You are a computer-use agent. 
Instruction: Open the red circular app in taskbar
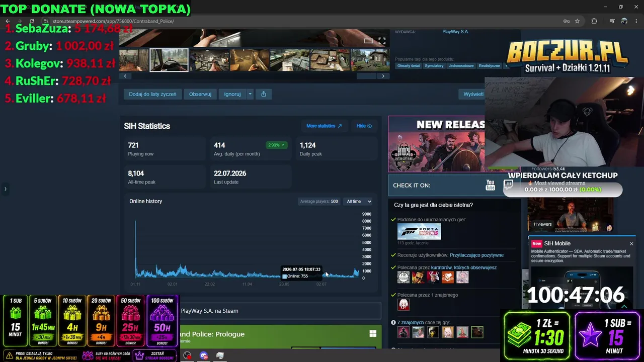[x=187, y=355]
